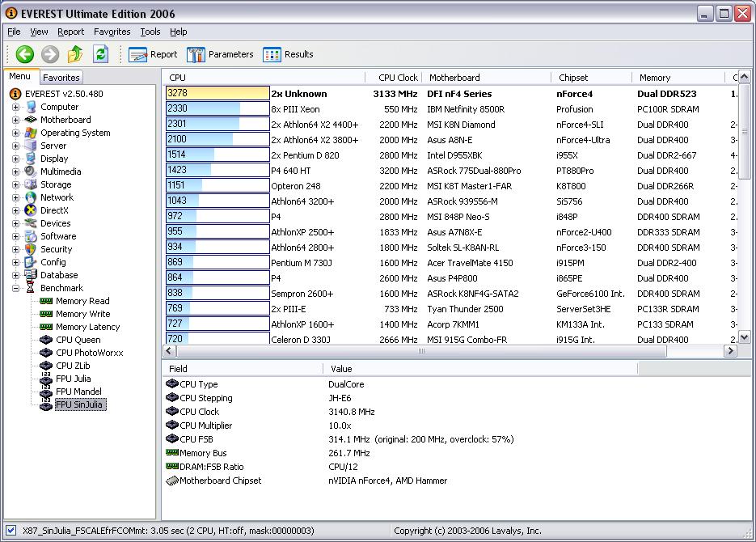Click the DirectX icon in tree
The width and height of the screenshot is (756, 542).
[31, 210]
